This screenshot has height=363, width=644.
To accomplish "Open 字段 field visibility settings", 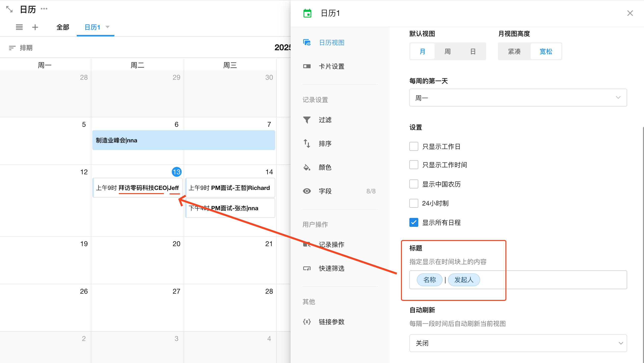I will click(325, 191).
